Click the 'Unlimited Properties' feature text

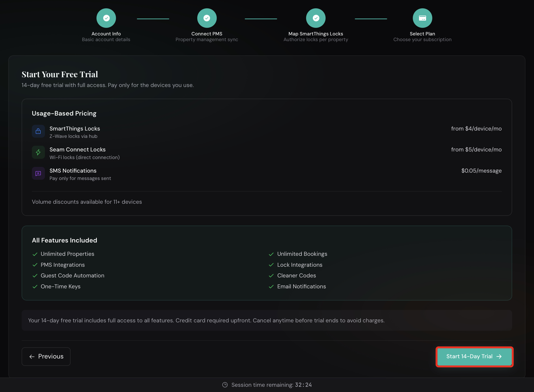(67, 254)
